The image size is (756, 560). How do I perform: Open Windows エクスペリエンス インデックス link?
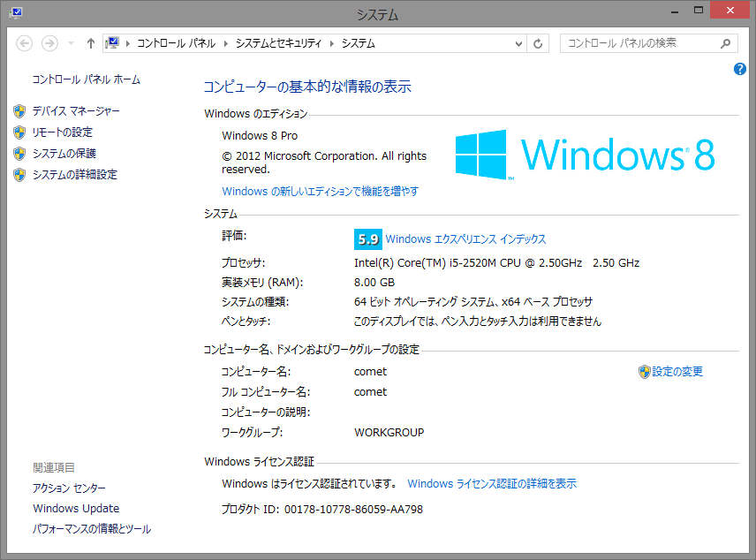click(465, 239)
